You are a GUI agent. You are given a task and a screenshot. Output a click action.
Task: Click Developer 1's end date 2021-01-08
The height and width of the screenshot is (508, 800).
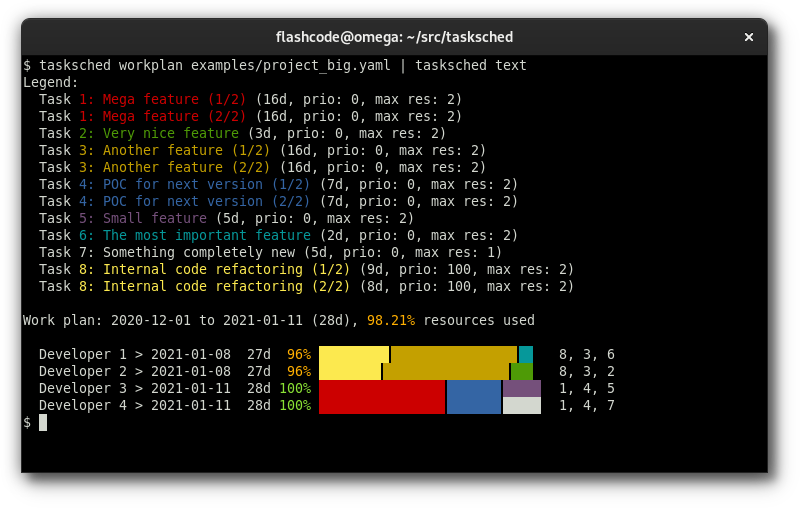pos(190,354)
